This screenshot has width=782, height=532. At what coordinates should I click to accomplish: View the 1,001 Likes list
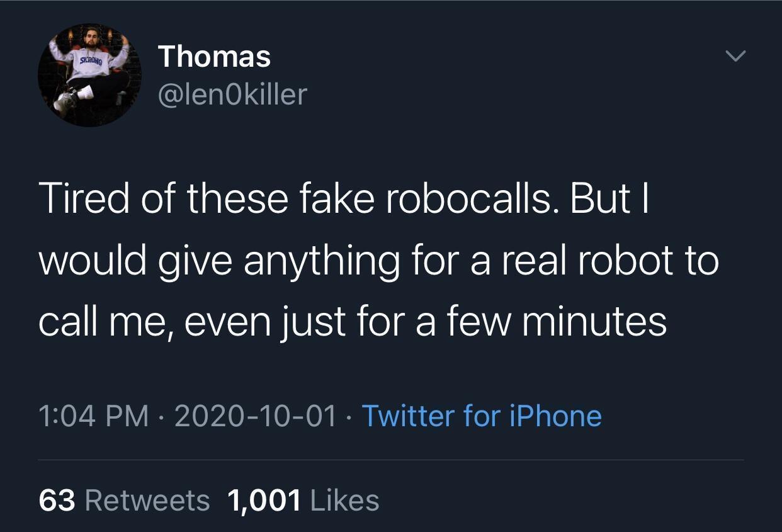click(x=303, y=501)
